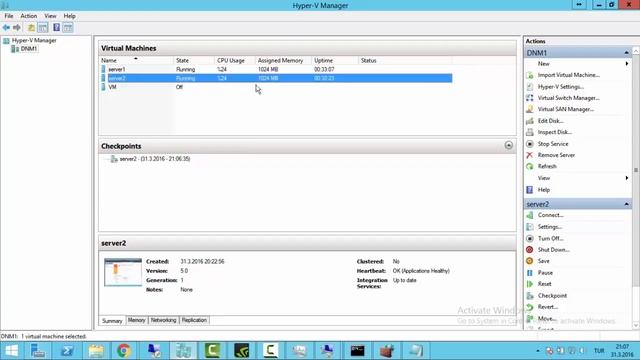640x360 pixels.
Task: Click the Connect icon under server2
Action: click(x=530, y=215)
